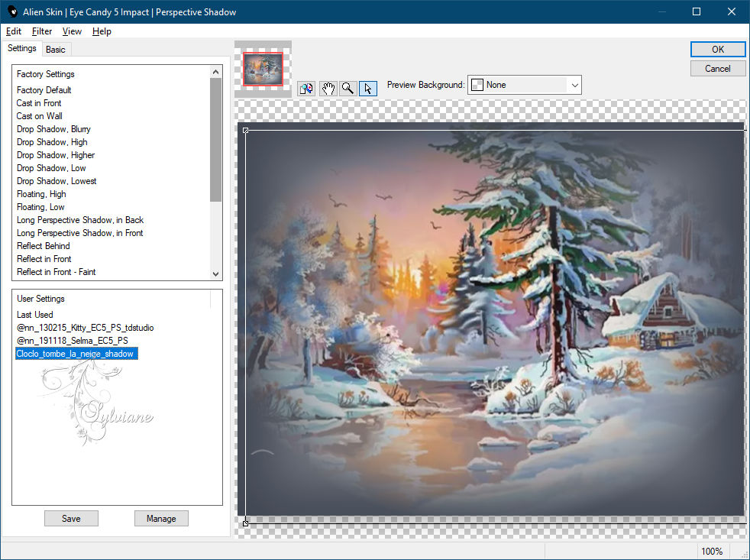Close the Eye Candy dialog window
Image resolution: width=750 pixels, height=560 pixels.
(732, 11)
